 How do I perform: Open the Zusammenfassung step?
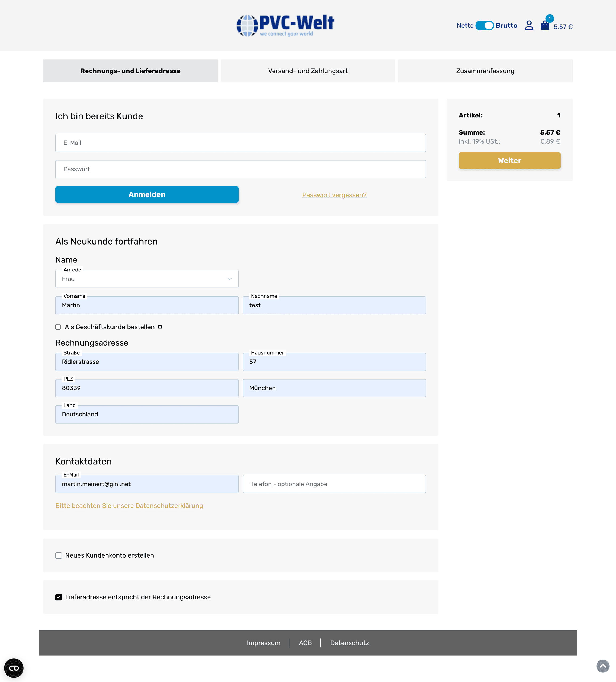(x=485, y=71)
